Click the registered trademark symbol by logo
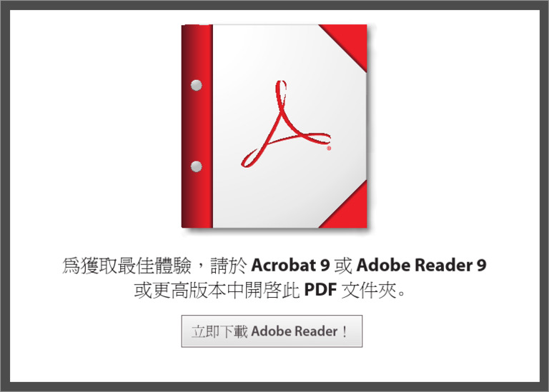Screen dimensions: 549x392 click(329, 149)
